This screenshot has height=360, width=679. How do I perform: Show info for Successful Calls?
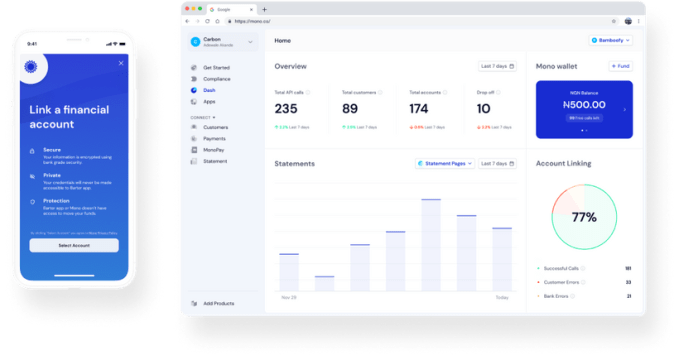[583, 268]
